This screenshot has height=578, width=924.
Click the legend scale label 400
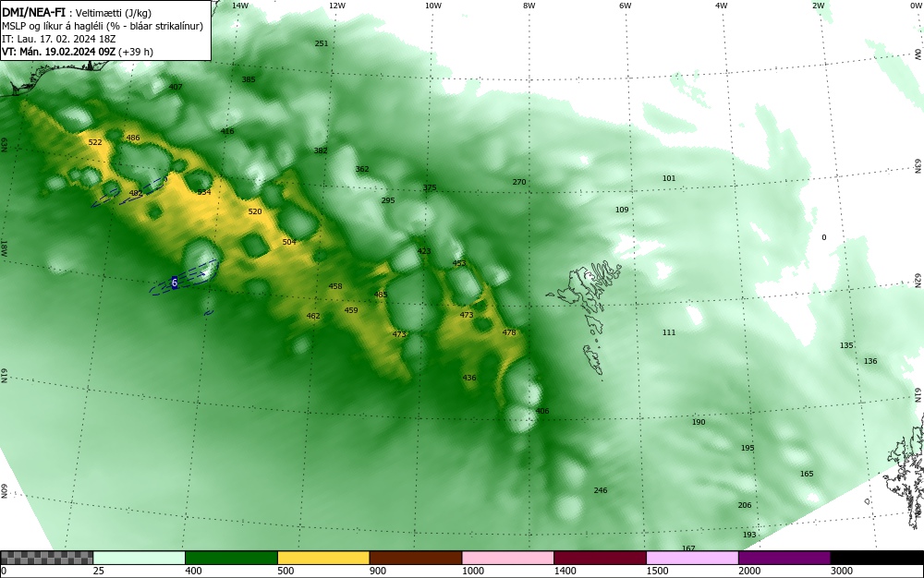click(x=193, y=571)
